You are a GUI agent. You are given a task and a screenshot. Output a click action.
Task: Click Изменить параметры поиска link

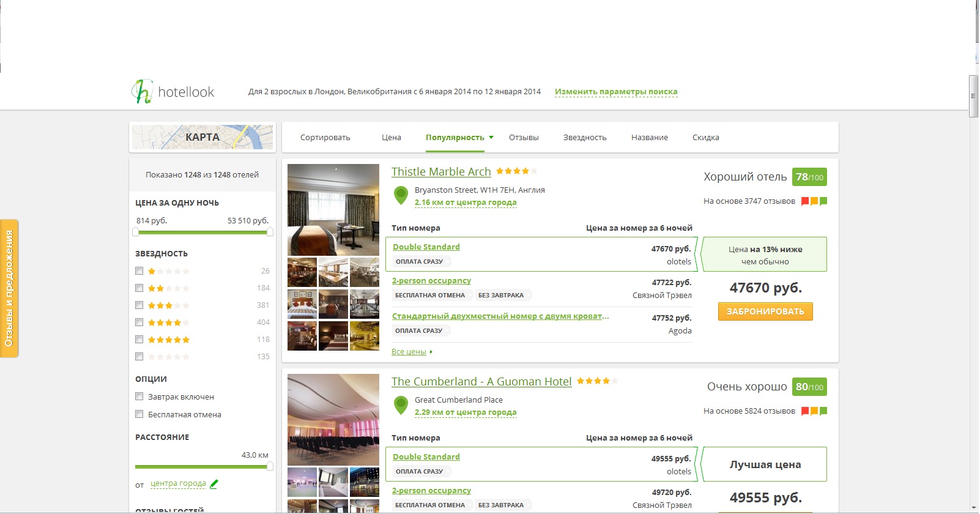pos(616,92)
